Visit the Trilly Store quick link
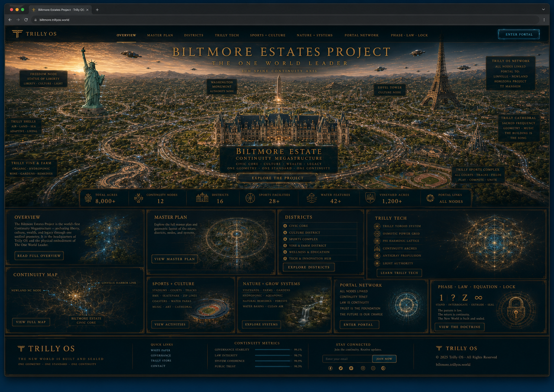This screenshot has height=392, width=554. 161,361
